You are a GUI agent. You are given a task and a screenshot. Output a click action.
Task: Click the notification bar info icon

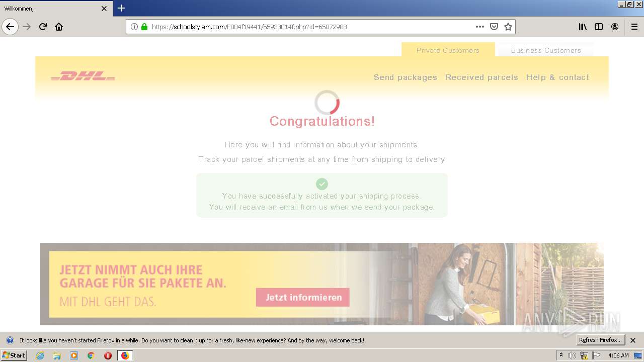pos(10,340)
